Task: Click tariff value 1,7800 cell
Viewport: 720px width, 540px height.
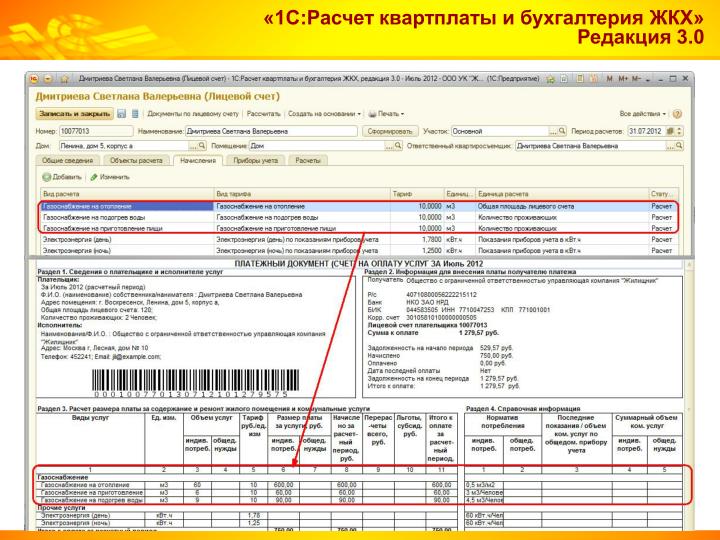Action: (x=417, y=239)
